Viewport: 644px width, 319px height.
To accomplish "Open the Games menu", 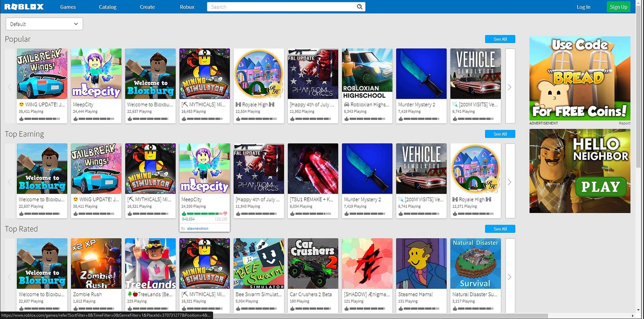I will tap(68, 7).
